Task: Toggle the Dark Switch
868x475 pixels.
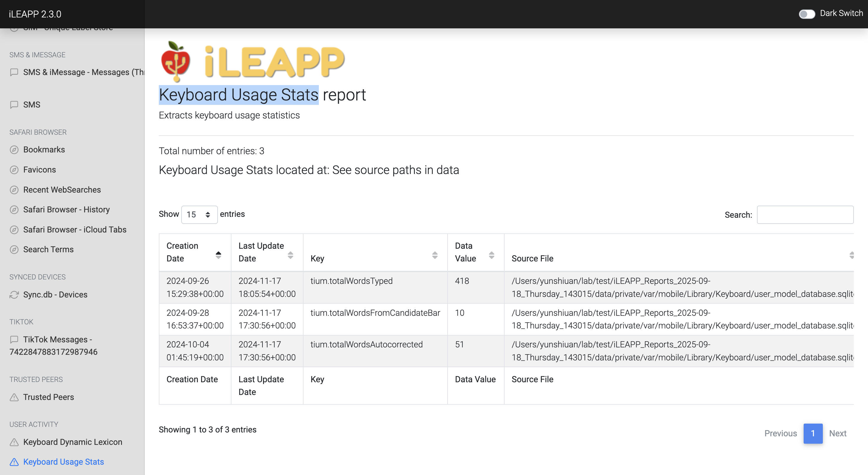Action: pyautogui.click(x=807, y=14)
